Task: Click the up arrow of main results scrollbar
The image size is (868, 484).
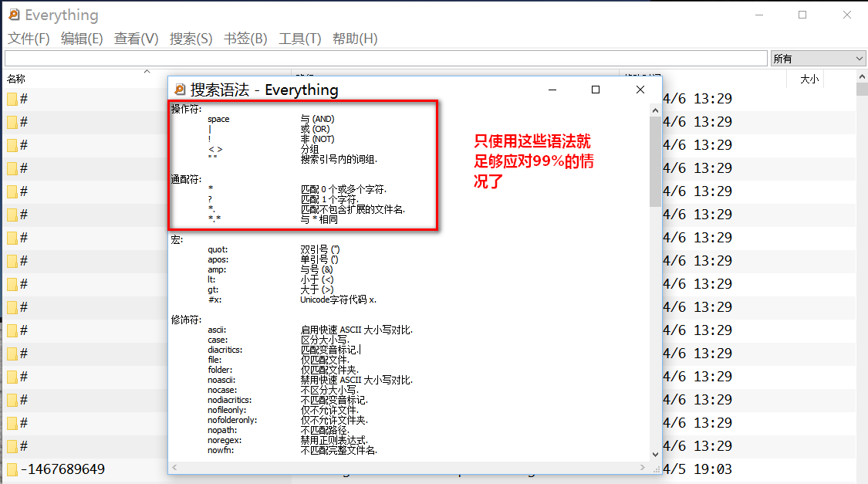Action: 862,77
